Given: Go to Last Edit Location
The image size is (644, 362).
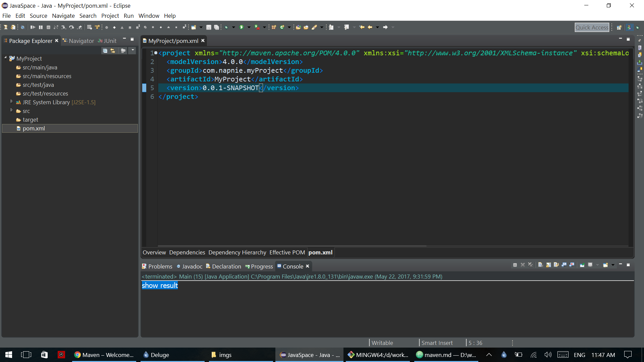Looking at the screenshot, I should pos(362,27).
